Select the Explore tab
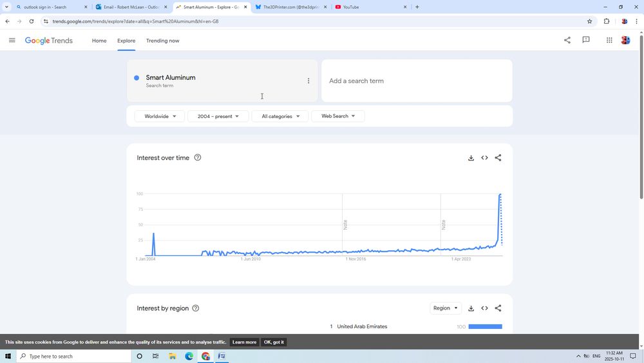Viewport: 644px width, 363px height. click(126, 41)
